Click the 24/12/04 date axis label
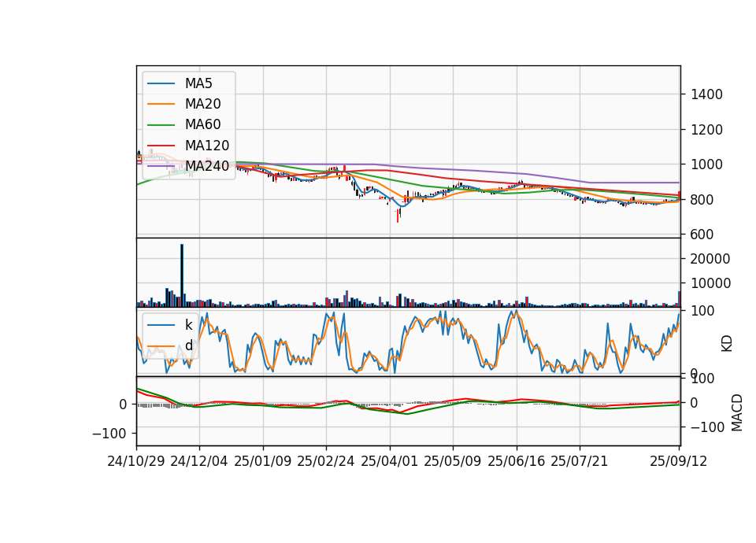Viewport: 756px width, 543px height. coord(199,462)
